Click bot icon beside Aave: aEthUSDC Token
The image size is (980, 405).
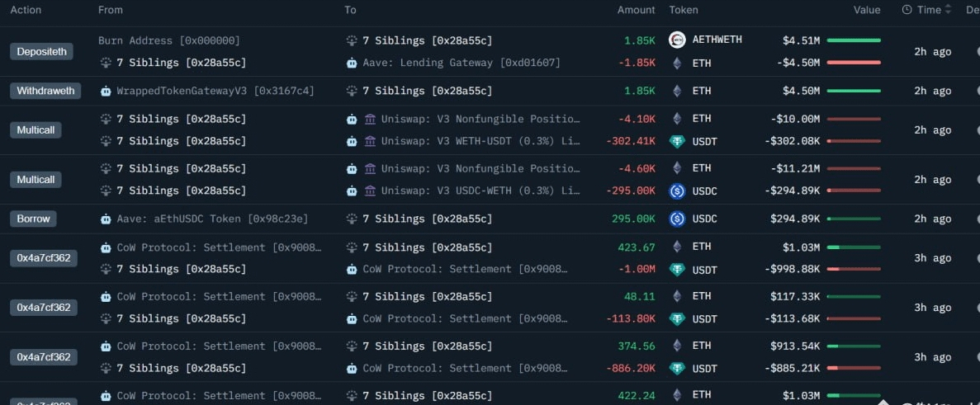coord(107,219)
